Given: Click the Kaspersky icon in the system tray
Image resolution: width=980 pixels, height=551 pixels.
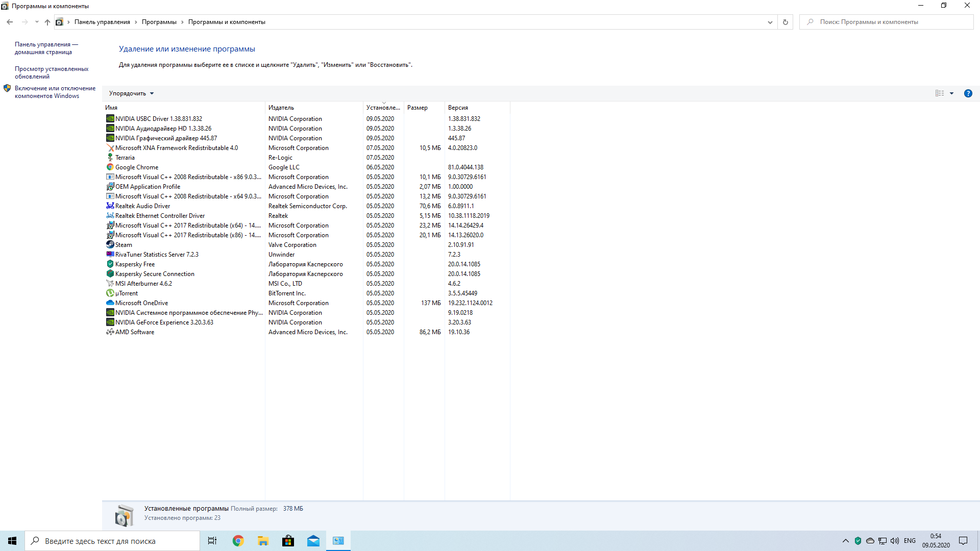Looking at the screenshot, I should (x=858, y=541).
